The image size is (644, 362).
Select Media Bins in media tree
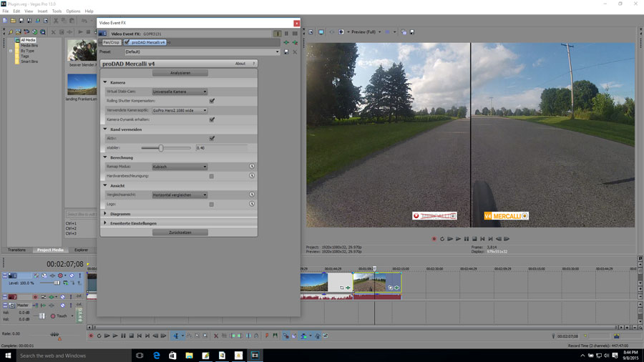click(29, 46)
